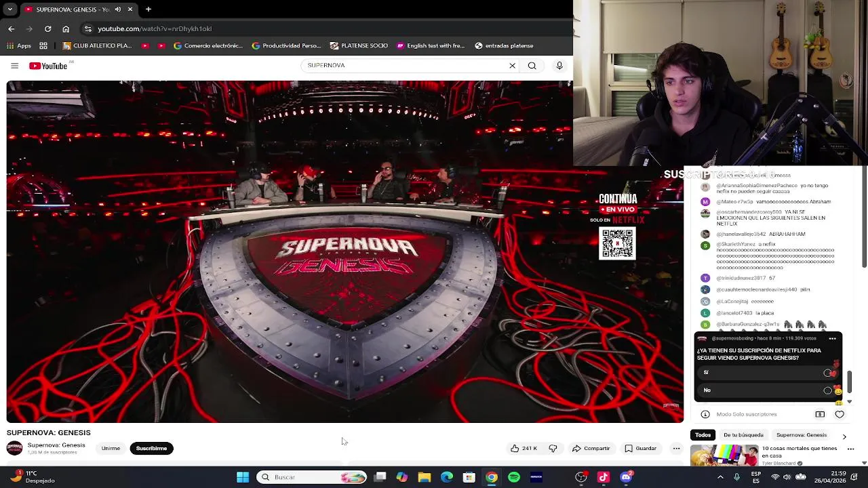Launch Spotify from the taskbar
Image resolution: width=868 pixels, height=488 pixels.
(x=514, y=477)
